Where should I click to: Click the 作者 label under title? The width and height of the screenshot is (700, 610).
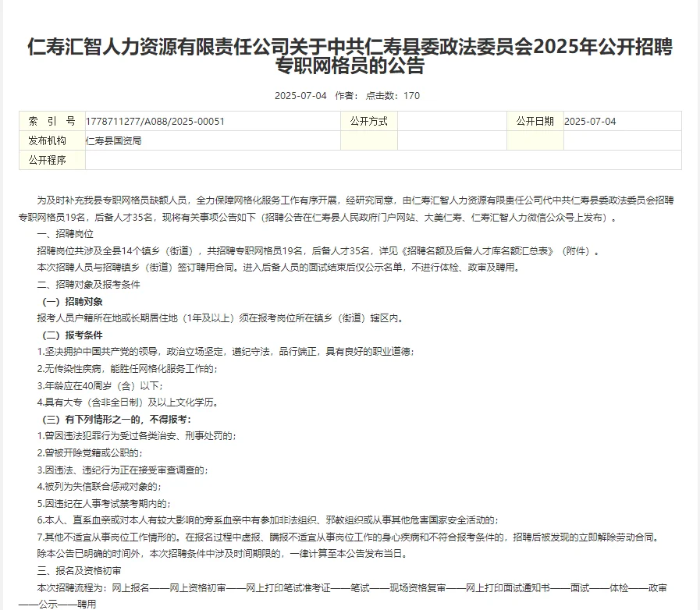point(346,96)
